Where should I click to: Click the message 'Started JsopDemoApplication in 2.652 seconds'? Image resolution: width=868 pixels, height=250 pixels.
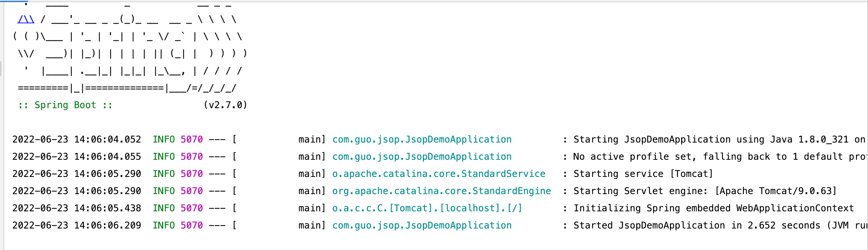pyautogui.click(x=697, y=225)
